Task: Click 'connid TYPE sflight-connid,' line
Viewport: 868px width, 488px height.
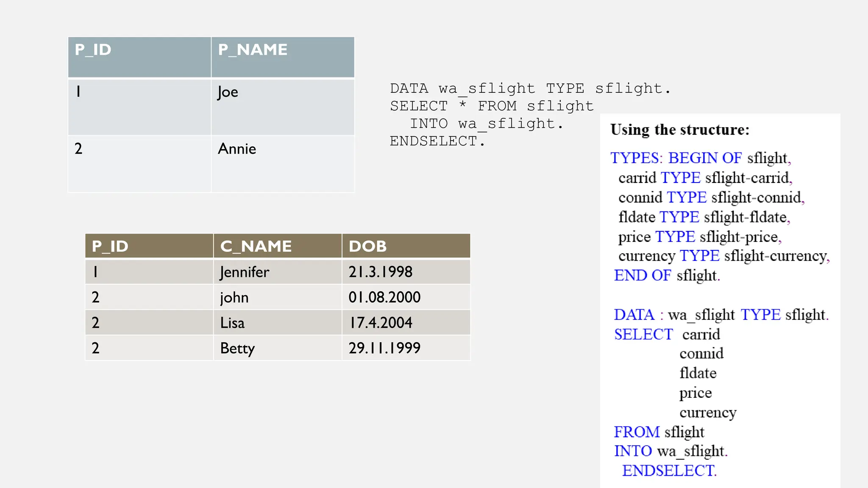Action: pos(711,197)
